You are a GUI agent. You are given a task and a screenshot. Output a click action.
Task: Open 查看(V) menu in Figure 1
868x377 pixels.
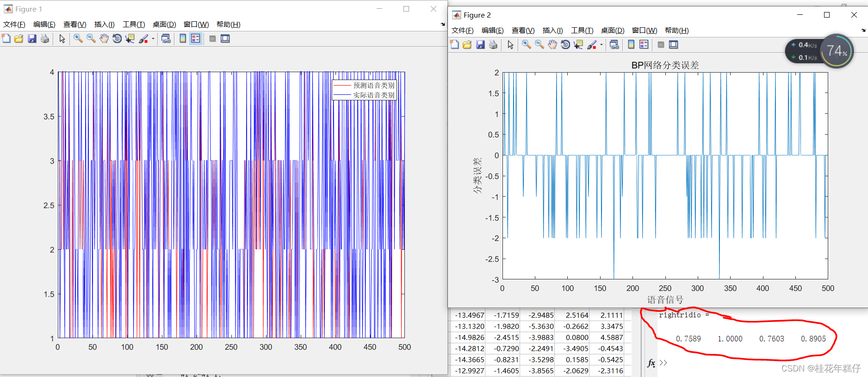click(x=75, y=25)
